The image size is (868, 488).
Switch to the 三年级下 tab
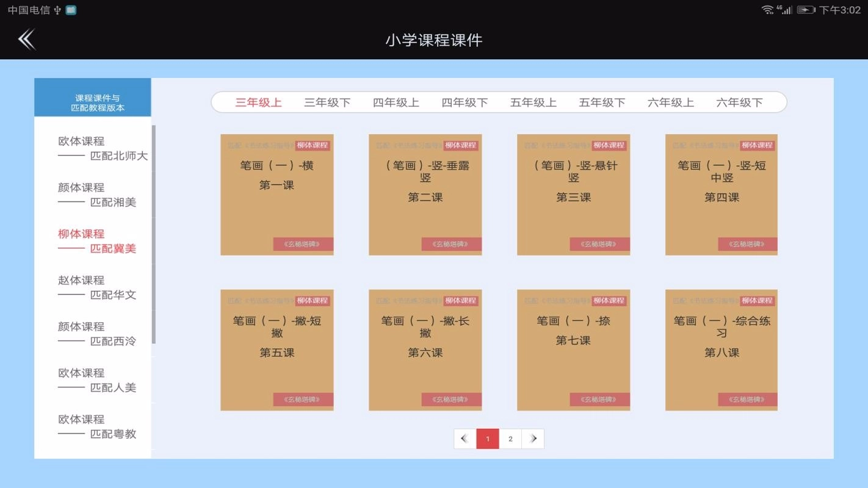(x=327, y=102)
